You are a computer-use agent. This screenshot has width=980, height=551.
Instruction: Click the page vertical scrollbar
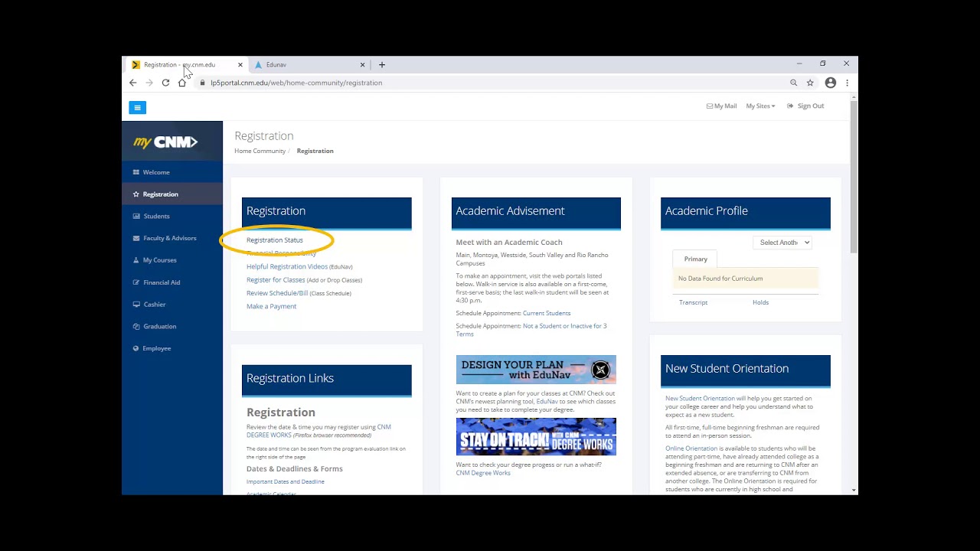[x=854, y=176]
